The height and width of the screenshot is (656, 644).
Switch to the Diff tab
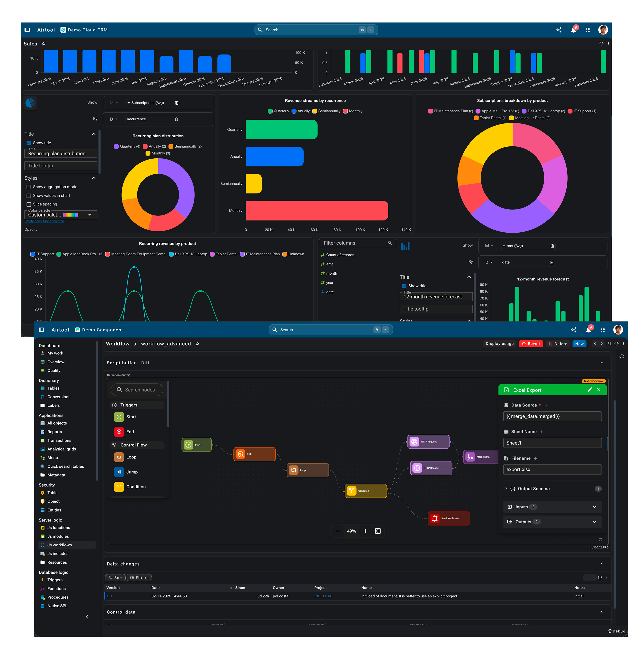point(145,363)
